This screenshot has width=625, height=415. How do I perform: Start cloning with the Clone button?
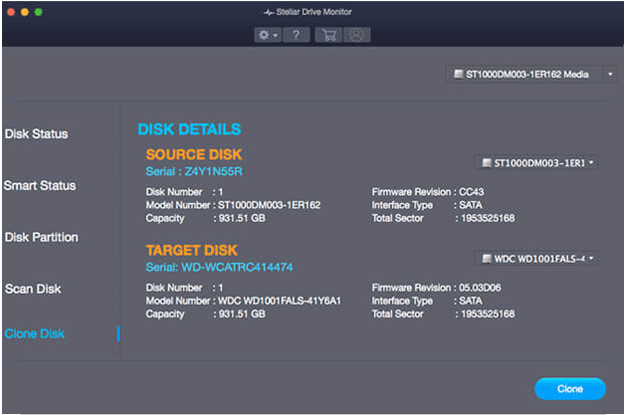tap(570, 389)
